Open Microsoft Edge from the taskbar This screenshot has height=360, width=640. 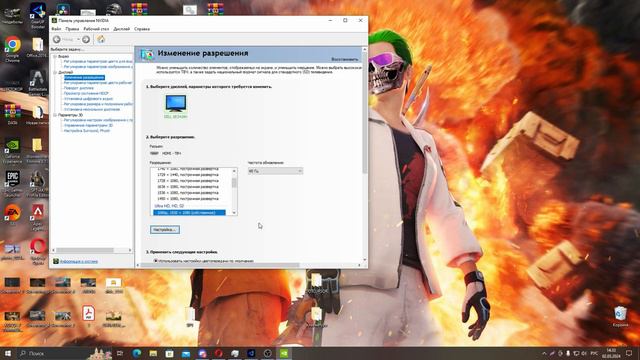click(x=137, y=353)
